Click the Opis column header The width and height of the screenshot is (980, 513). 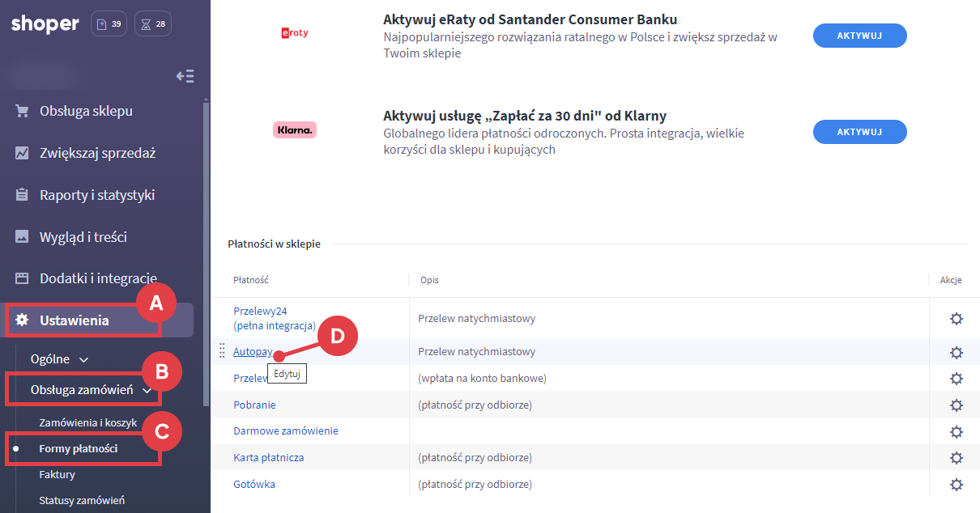click(429, 280)
